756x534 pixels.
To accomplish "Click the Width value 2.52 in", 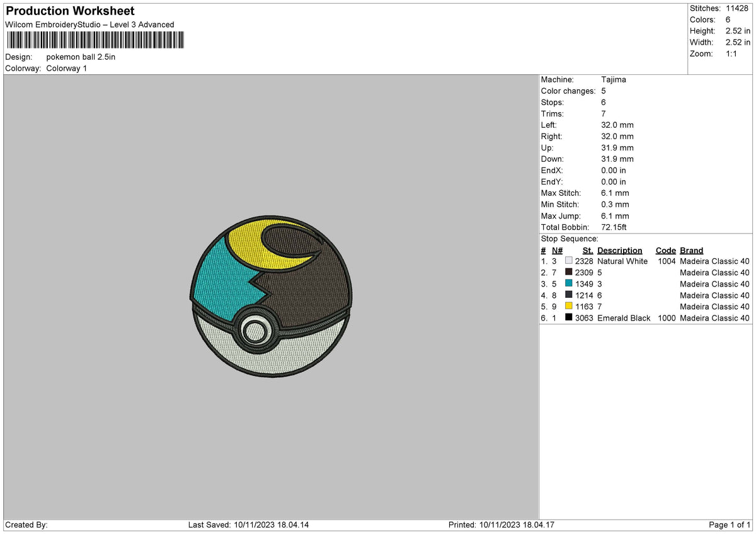I will [738, 42].
